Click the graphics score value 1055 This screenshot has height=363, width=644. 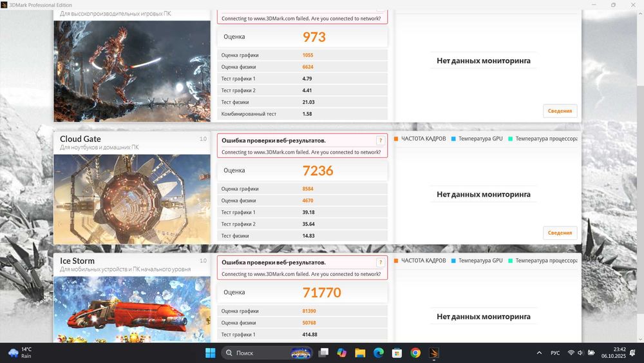[308, 55]
